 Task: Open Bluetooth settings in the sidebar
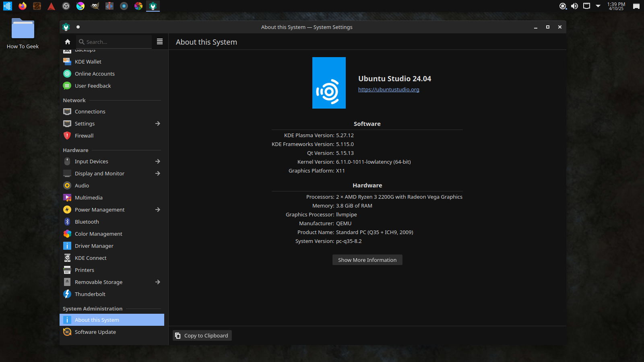(87, 222)
